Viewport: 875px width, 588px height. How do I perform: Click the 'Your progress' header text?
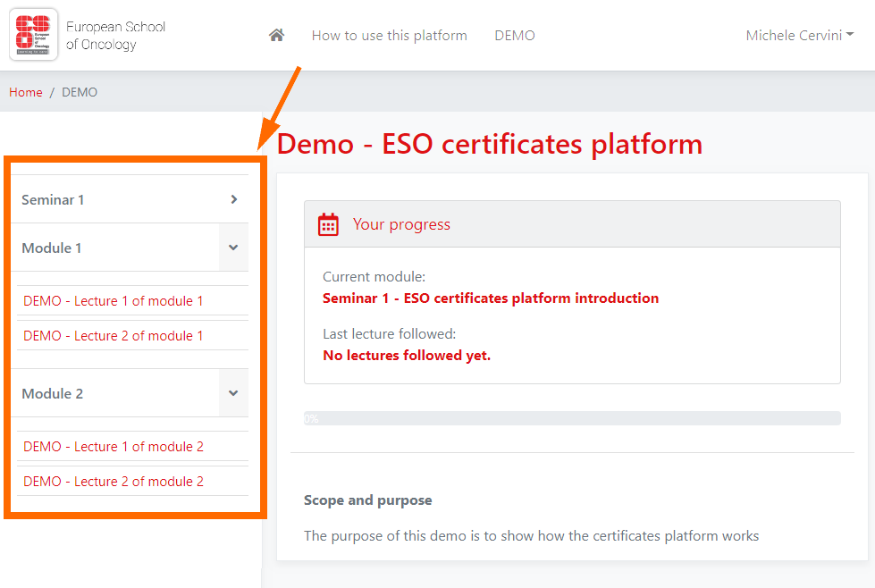tap(401, 224)
